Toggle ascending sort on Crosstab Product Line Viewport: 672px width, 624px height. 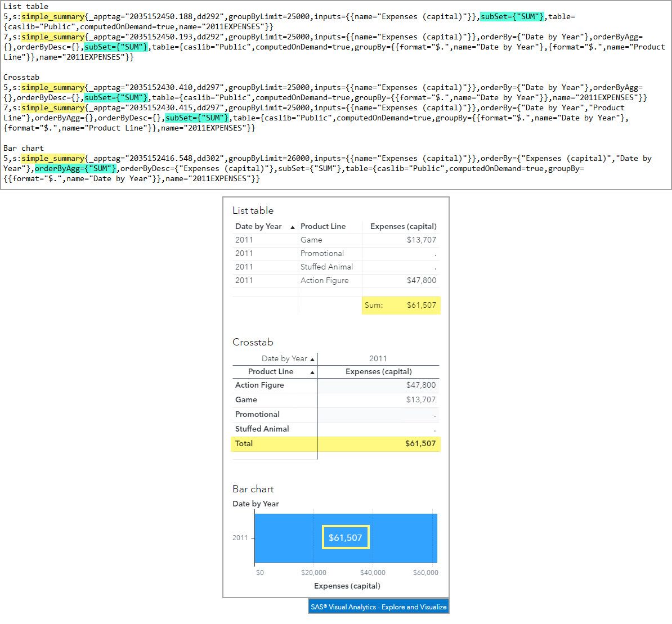[x=271, y=371]
